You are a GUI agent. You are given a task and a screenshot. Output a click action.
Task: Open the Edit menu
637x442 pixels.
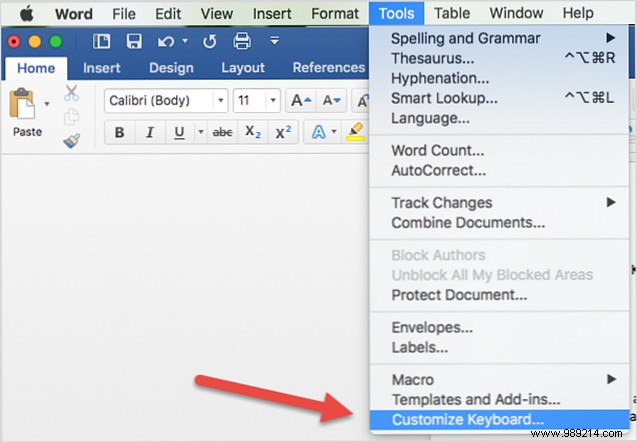coord(168,14)
